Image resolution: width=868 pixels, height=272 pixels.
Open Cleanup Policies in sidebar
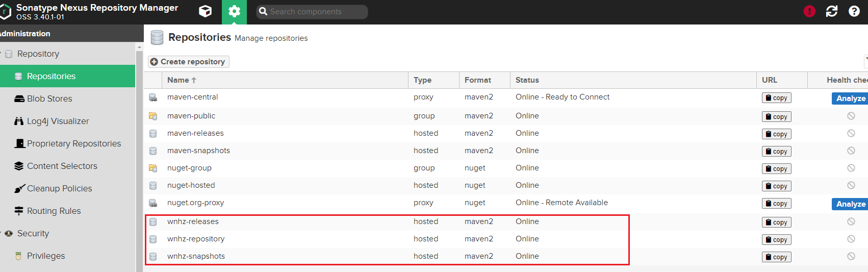67,188
